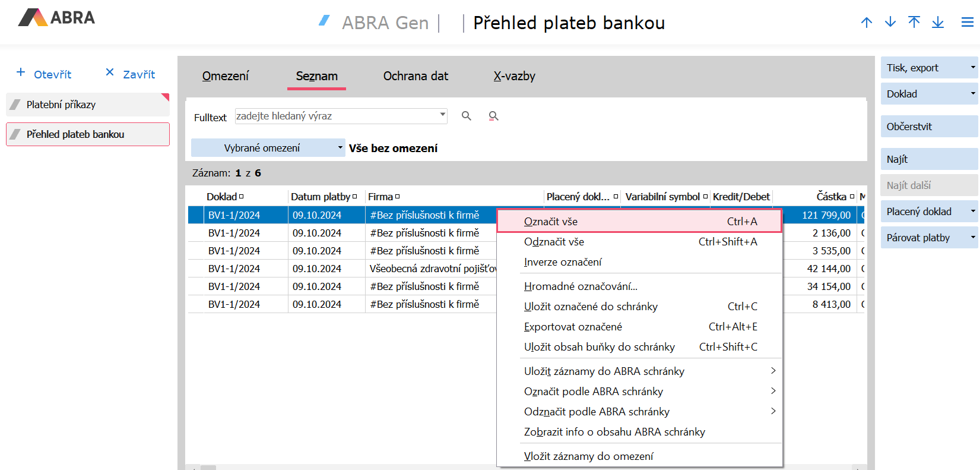Open the X-vazby tab
Screen dimensions: 980x470
515,76
